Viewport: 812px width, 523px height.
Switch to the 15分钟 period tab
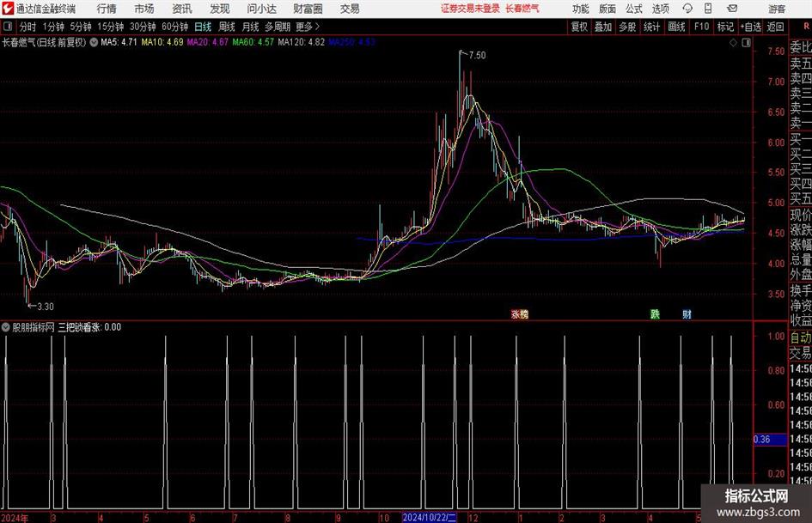(x=110, y=27)
